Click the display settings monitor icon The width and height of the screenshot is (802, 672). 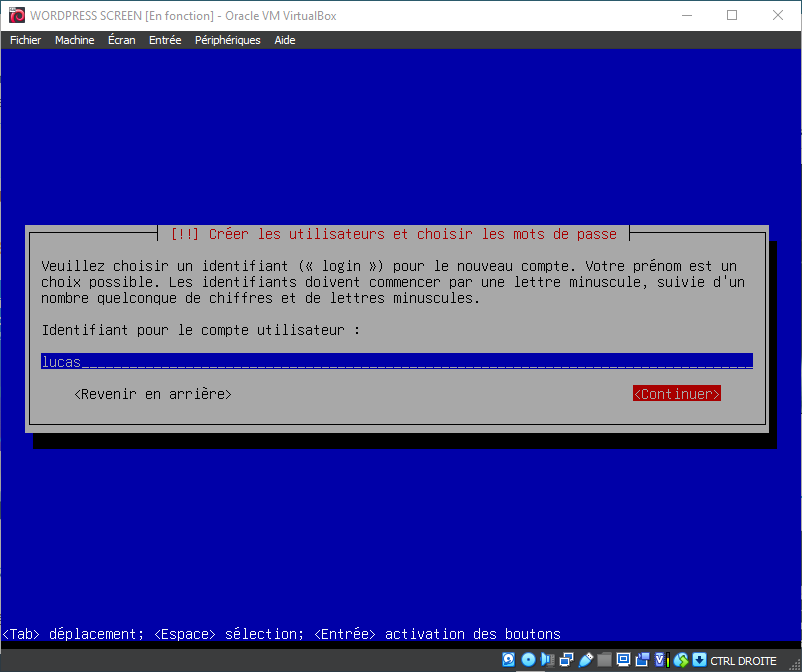pyautogui.click(x=624, y=660)
